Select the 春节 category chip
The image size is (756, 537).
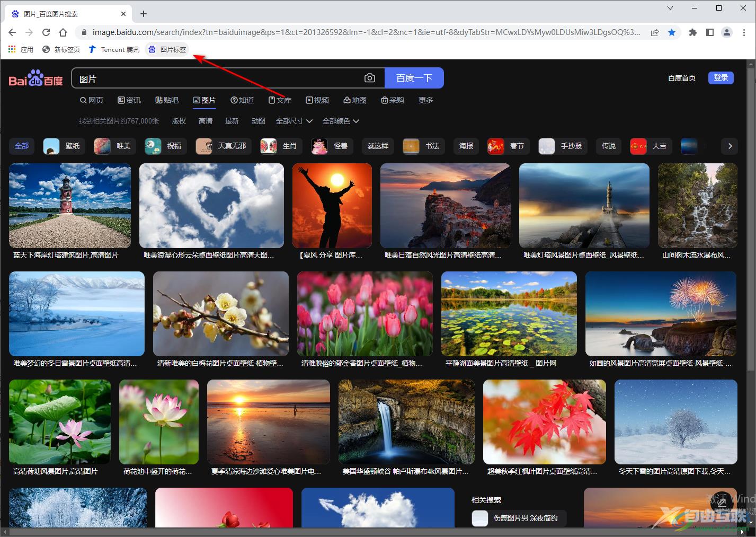[x=509, y=146]
